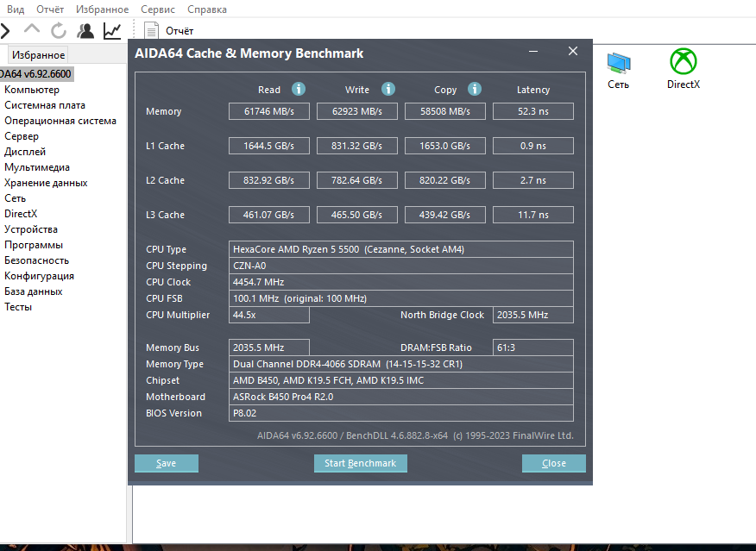Click the L3 Cache latency 11.7 ns
The image size is (756, 551).
533,215
